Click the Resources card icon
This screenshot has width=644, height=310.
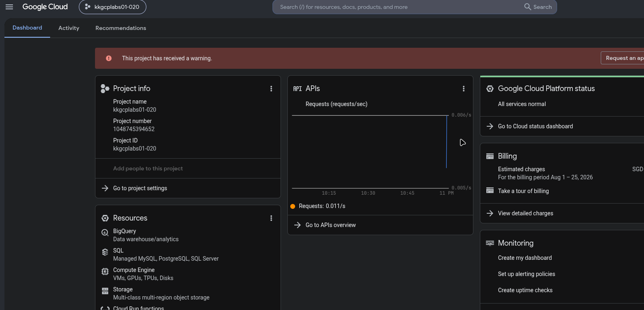click(x=105, y=218)
